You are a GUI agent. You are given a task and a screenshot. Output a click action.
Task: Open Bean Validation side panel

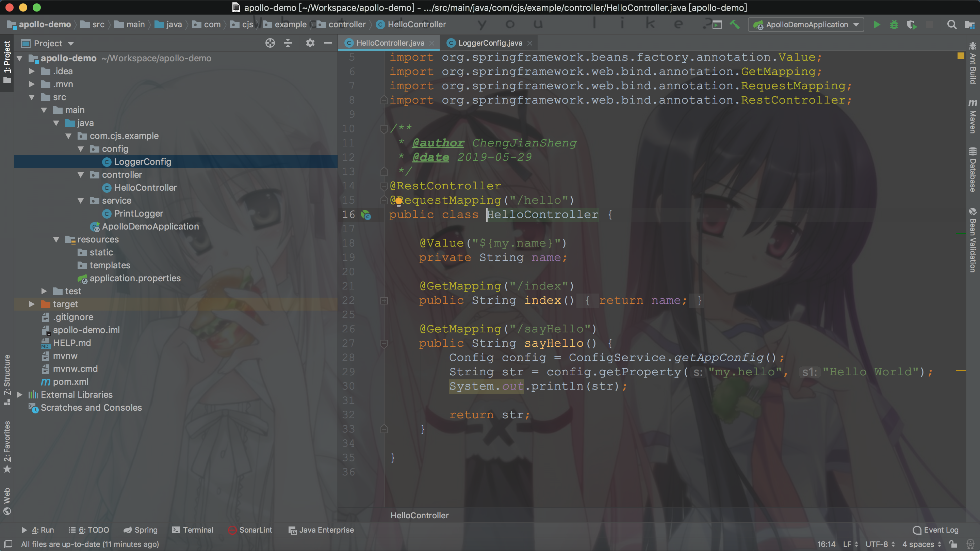pyautogui.click(x=973, y=240)
